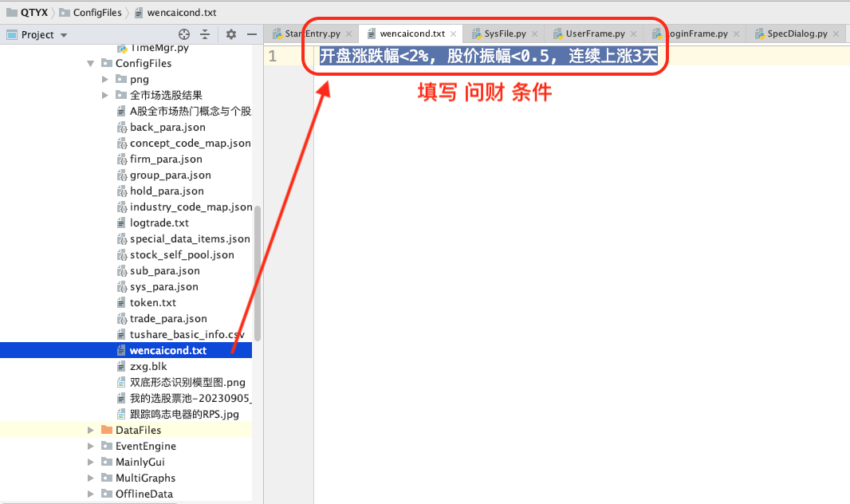The height and width of the screenshot is (504, 850).
Task: Click the Python icon on SysFile.py tab
Action: coord(477,33)
